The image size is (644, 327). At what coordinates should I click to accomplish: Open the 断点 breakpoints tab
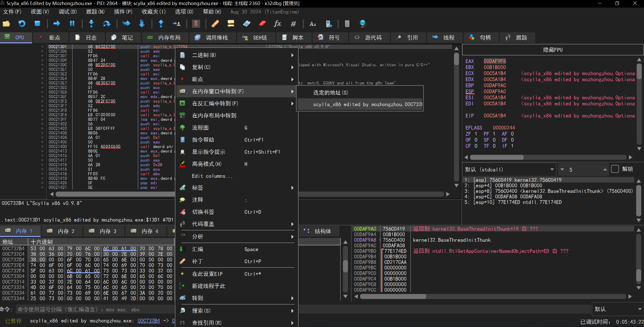point(50,38)
